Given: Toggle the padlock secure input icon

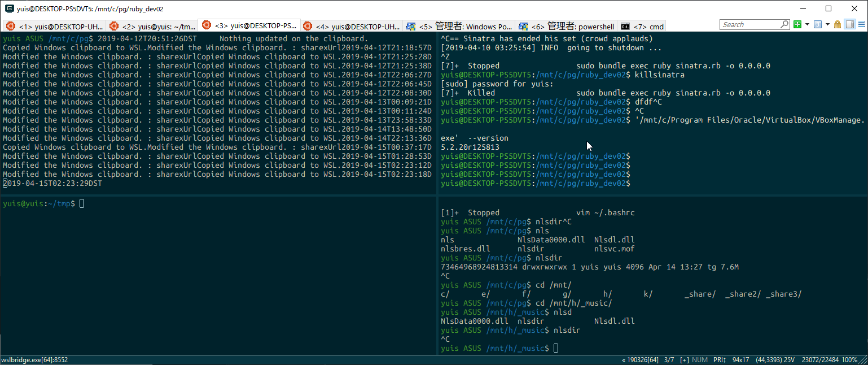Looking at the screenshot, I should tap(838, 25).
